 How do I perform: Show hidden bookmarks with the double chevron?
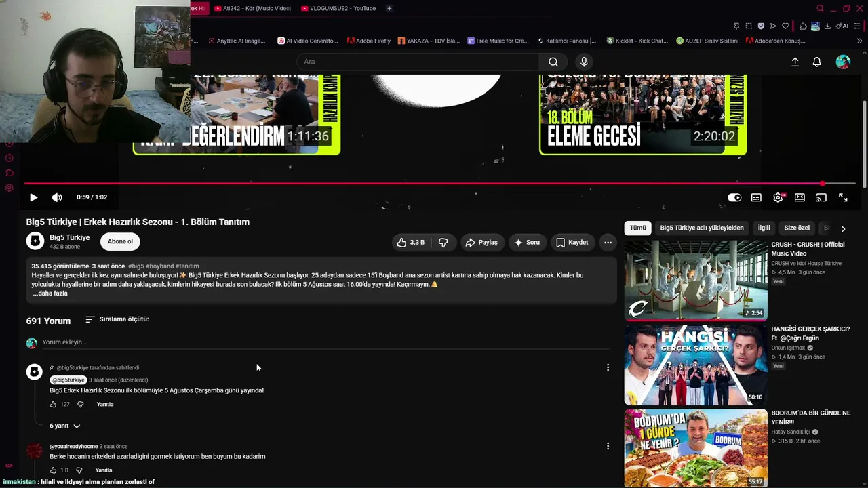(x=859, y=41)
